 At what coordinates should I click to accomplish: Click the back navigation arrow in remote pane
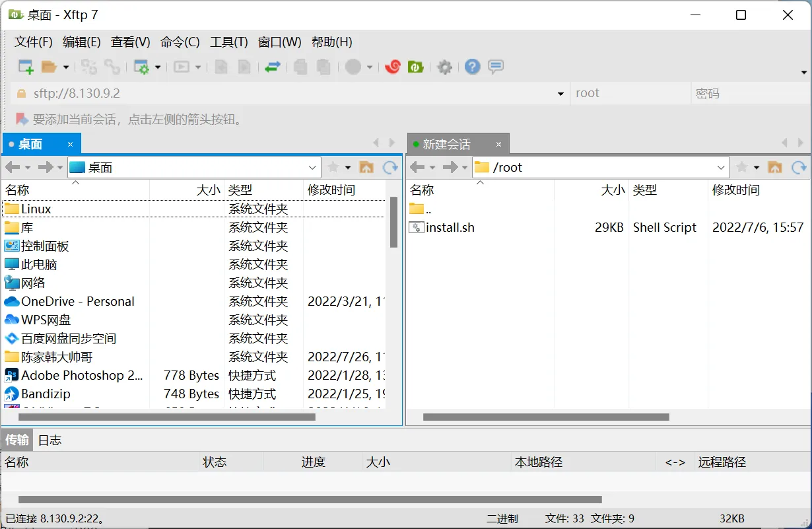click(419, 167)
